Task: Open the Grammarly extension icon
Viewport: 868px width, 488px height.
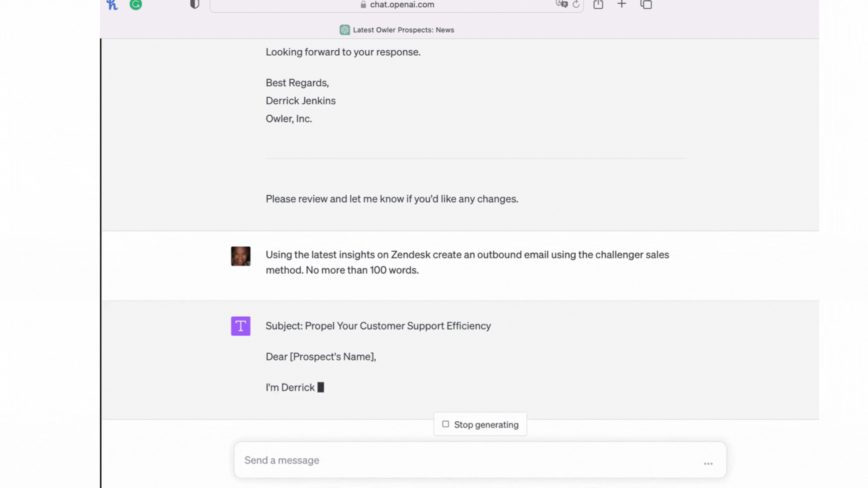Action: point(136,5)
